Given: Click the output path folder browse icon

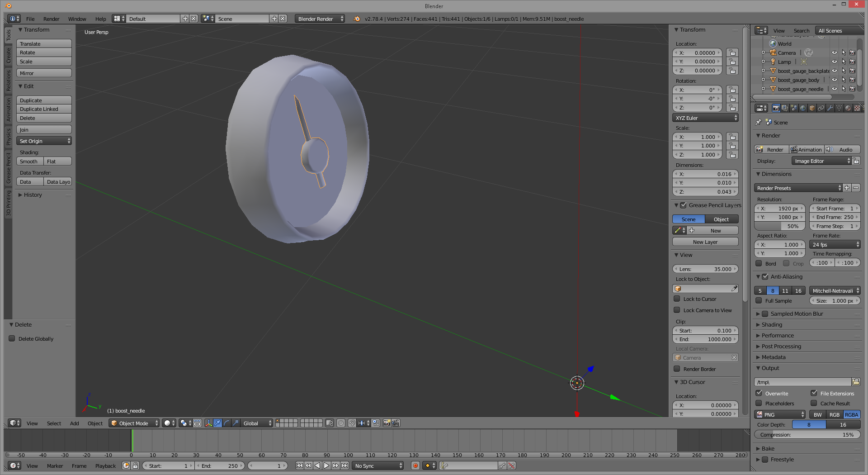Looking at the screenshot, I should point(856,382).
